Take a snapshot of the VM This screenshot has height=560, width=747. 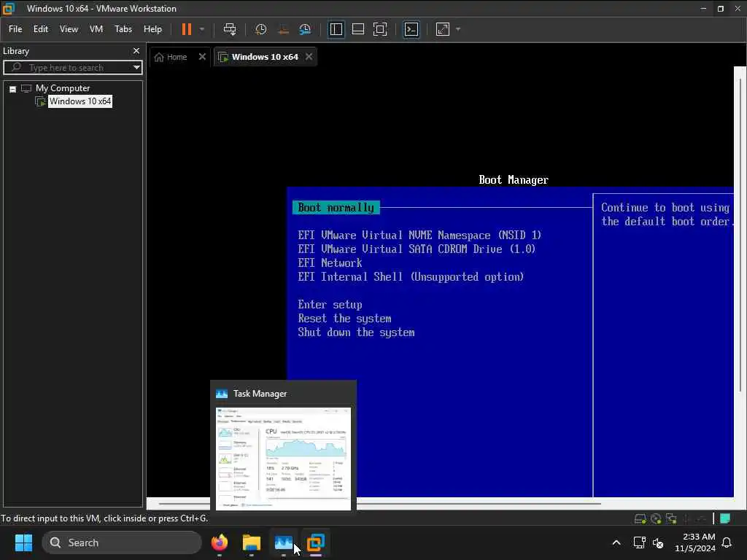260,29
